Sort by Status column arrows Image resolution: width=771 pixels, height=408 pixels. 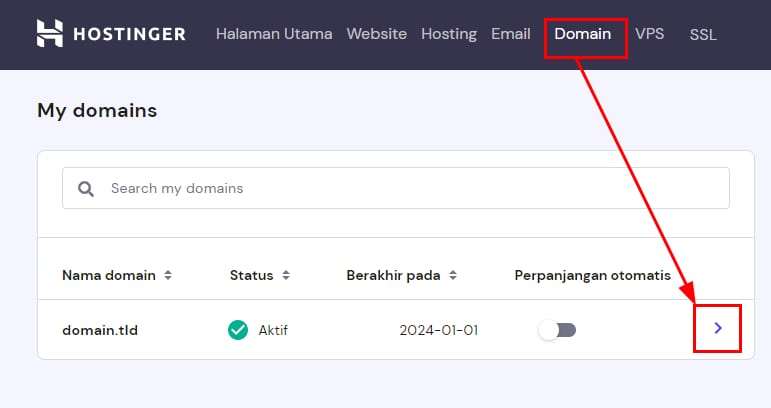286,275
